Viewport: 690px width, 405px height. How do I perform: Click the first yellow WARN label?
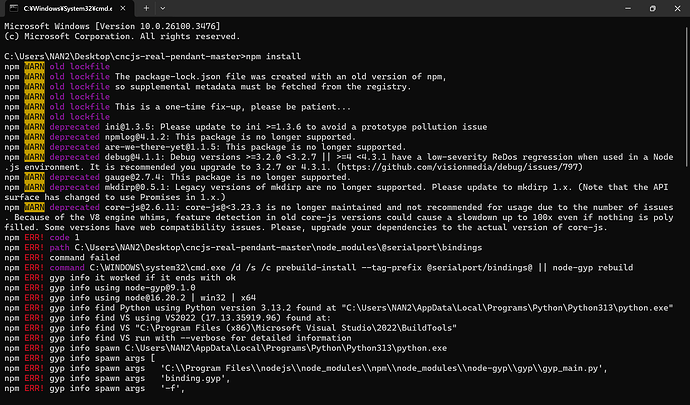pos(34,66)
